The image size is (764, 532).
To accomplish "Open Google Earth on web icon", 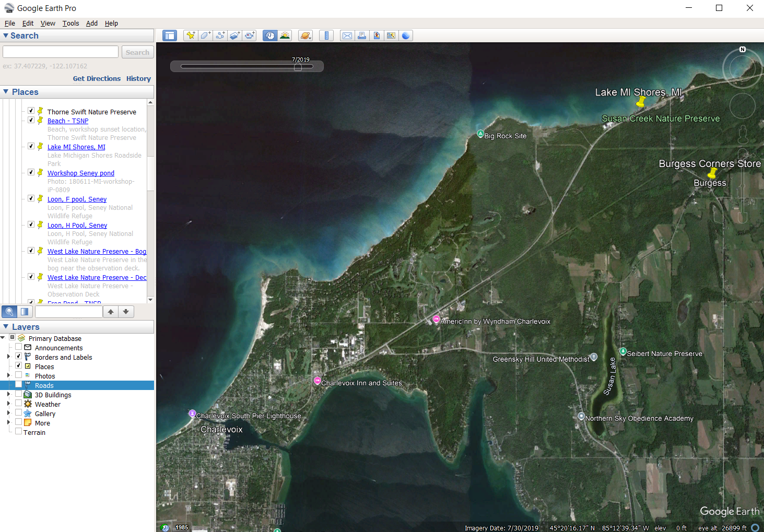I will coord(406,36).
